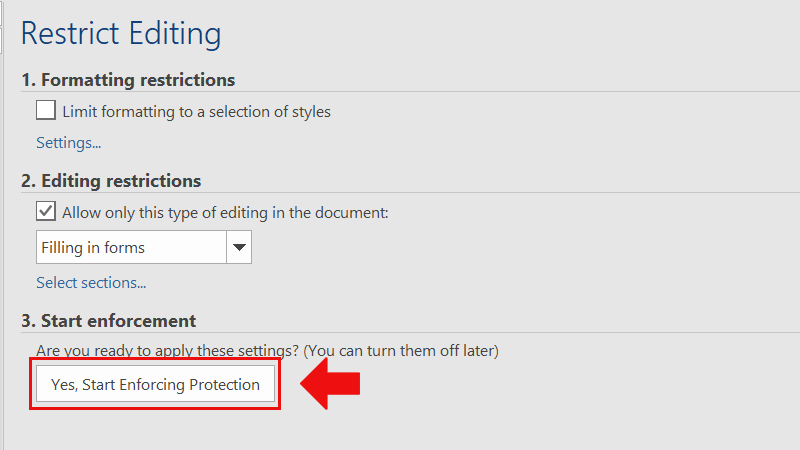Open formatting restrictions Settings link

(x=68, y=142)
